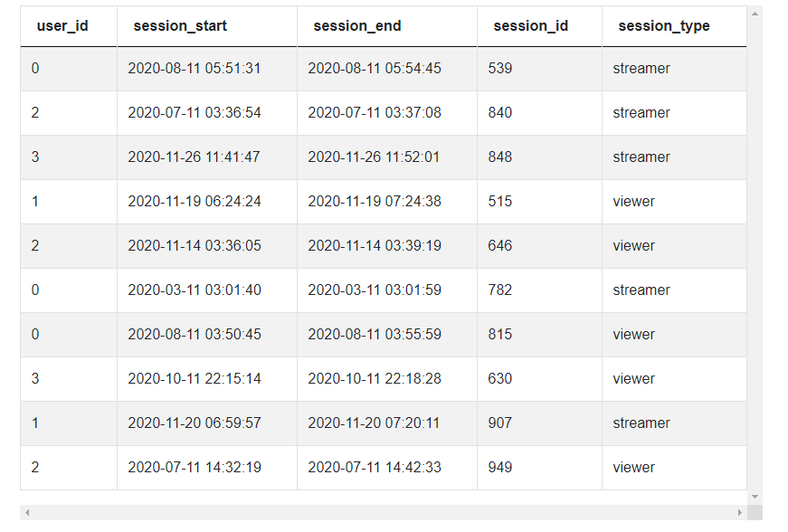The image size is (788, 532).
Task: Click the horizontal scrollbar left arrow
Action: click(x=27, y=512)
